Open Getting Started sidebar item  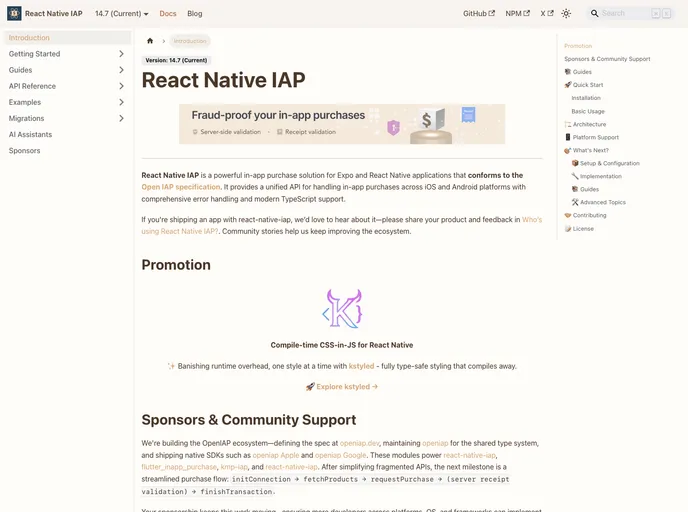tap(34, 54)
